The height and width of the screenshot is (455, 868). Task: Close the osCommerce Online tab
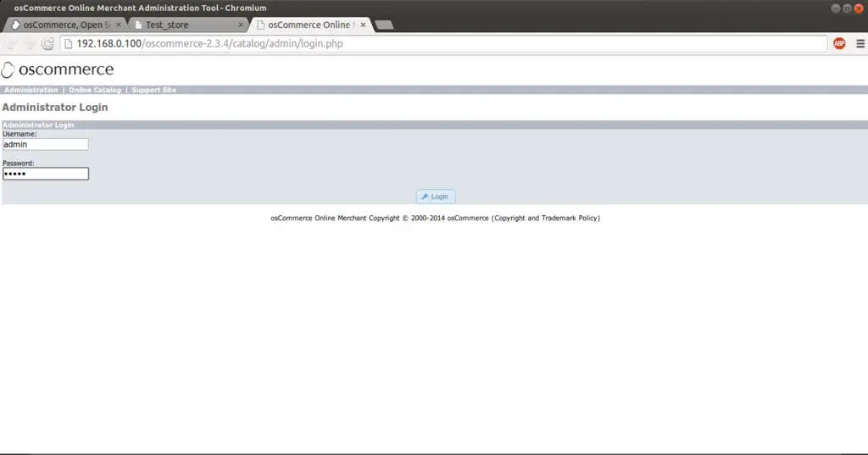click(363, 25)
